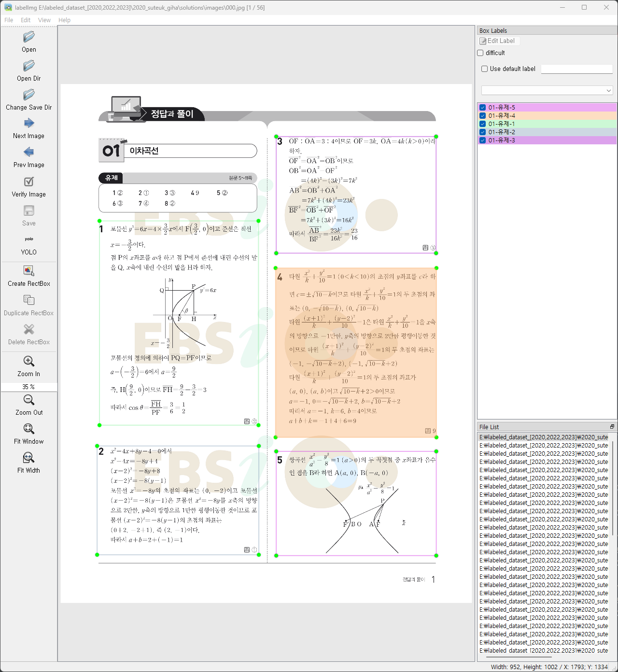Open the File menu
Viewport: 618px width, 672px height.
point(9,20)
